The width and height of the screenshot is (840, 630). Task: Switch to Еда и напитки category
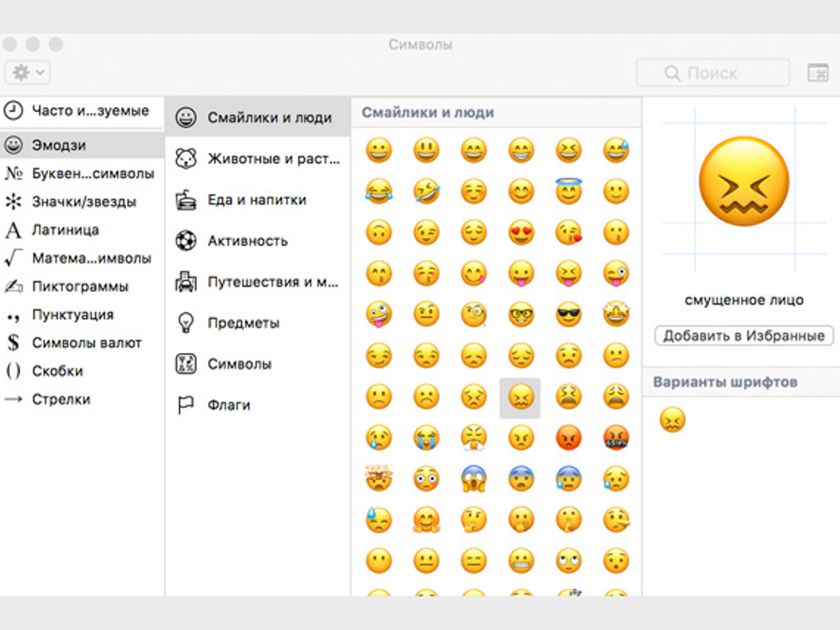(x=257, y=200)
